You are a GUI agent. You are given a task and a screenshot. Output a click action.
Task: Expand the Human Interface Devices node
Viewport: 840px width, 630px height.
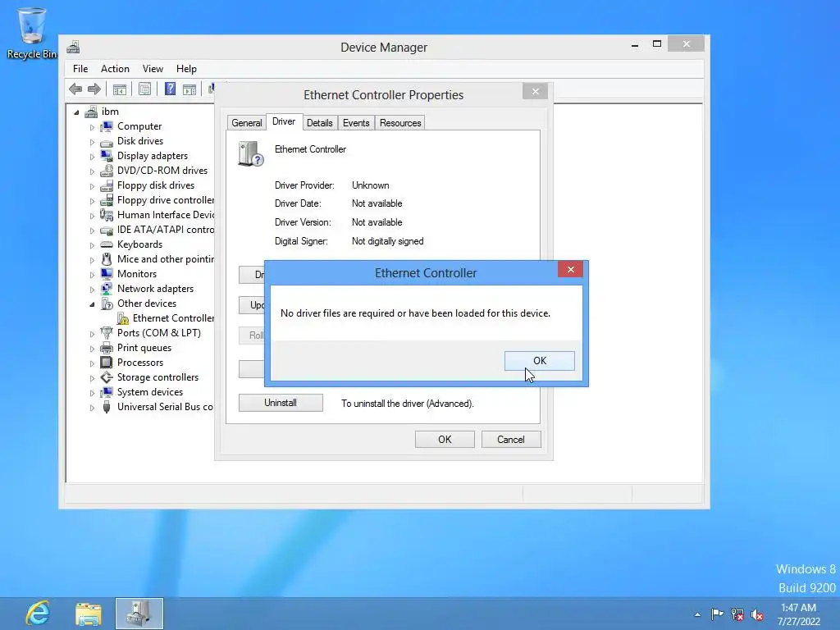tap(92, 216)
